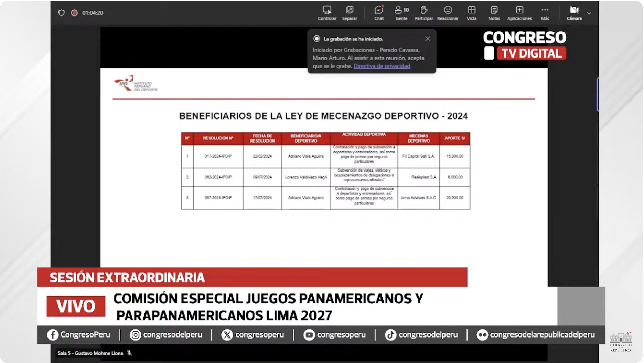The height and width of the screenshot is (363, 644).
Task: Open meeting Notas
Action: pos(494,13)
